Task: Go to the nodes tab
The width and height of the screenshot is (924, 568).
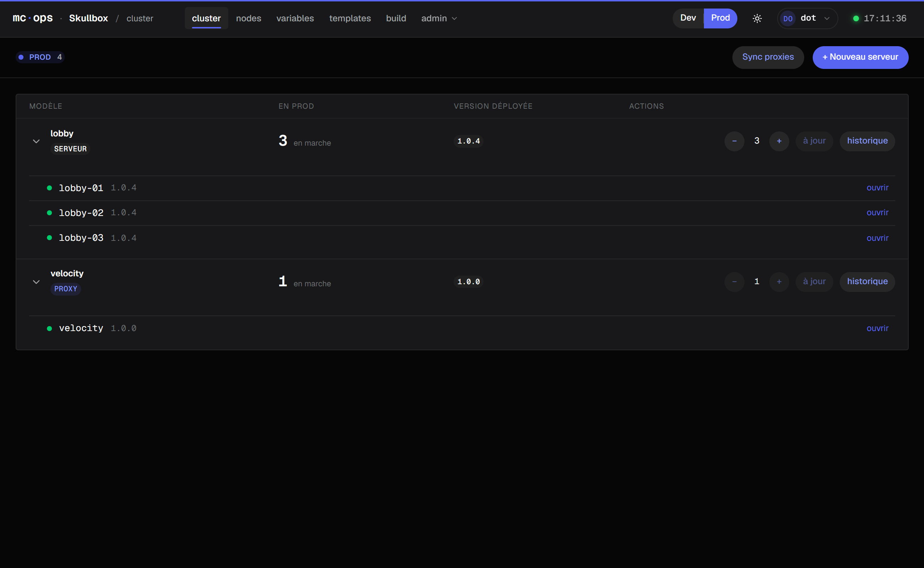Action: tap(249, 18)
